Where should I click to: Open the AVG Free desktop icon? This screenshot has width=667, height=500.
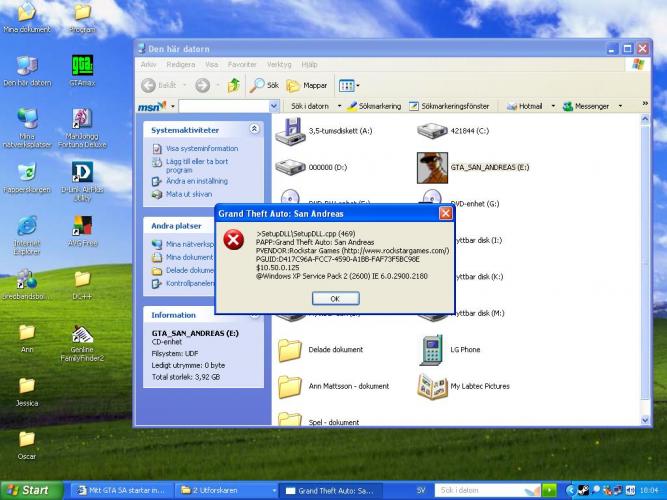coord(83,226)
